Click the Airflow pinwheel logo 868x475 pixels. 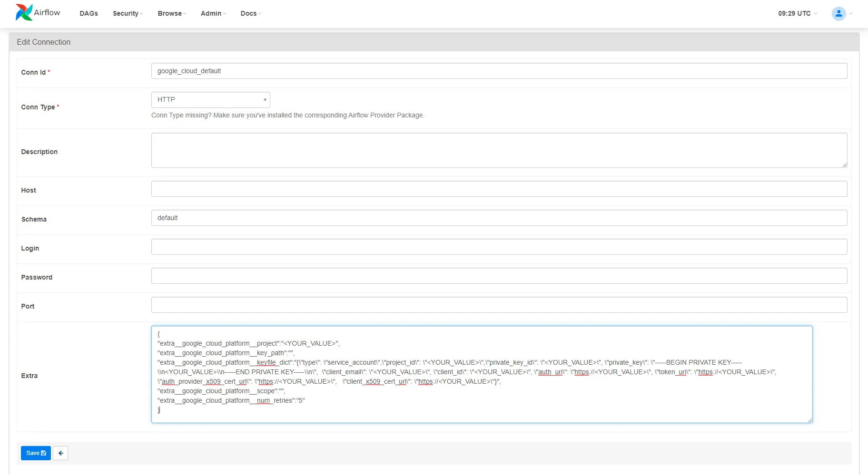[x=24, y=12]
